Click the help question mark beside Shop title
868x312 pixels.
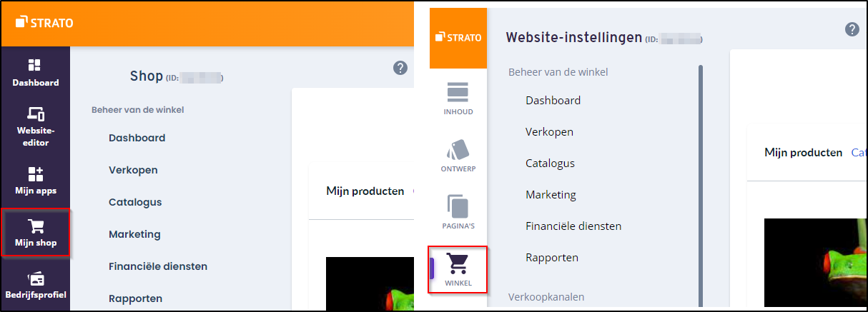400,68
